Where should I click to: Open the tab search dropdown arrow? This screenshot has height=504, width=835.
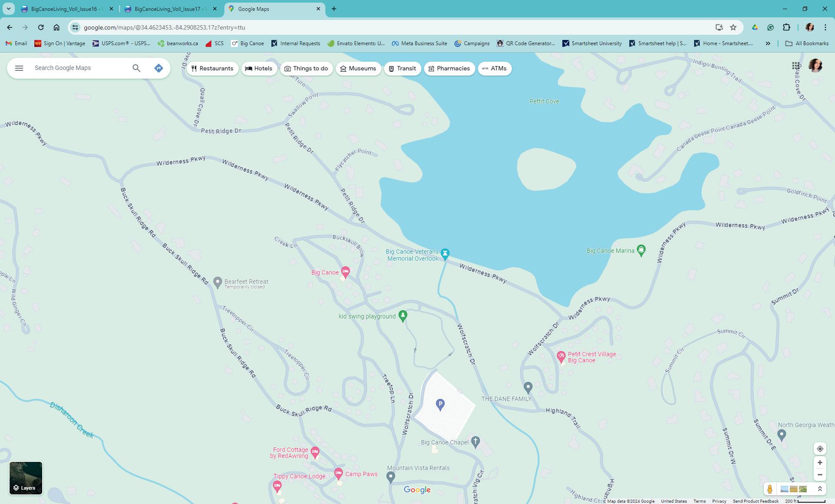[8, 9]
